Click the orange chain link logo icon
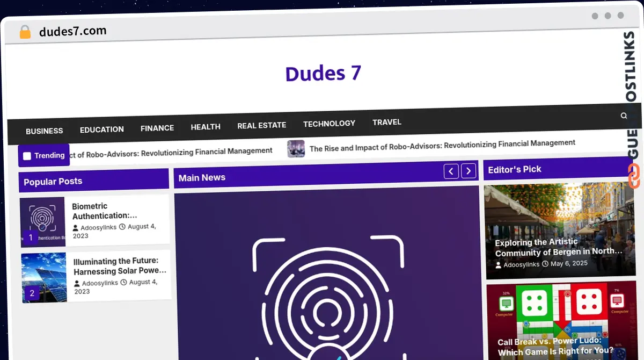The height and width of the screenshot is (360, 644). tap(634, 177)
